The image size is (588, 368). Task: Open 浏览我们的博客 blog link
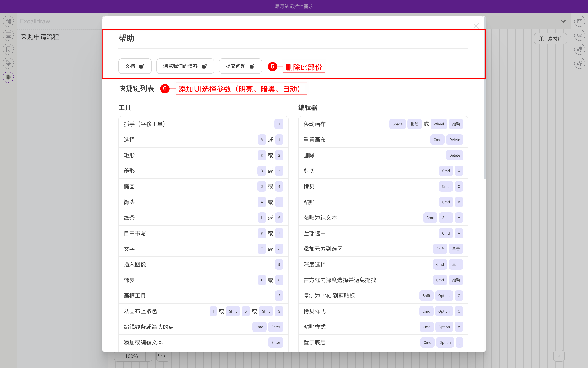(185, 66)
